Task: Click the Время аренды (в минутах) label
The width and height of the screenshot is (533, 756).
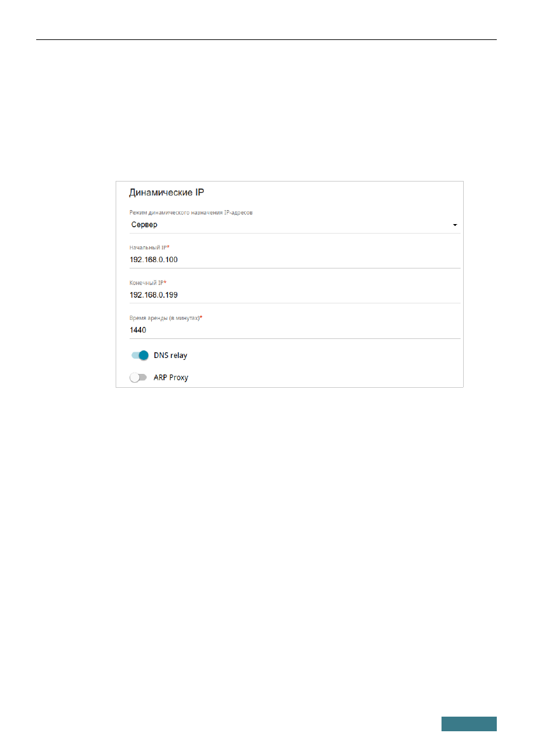Action: click(x=164, y=317)
